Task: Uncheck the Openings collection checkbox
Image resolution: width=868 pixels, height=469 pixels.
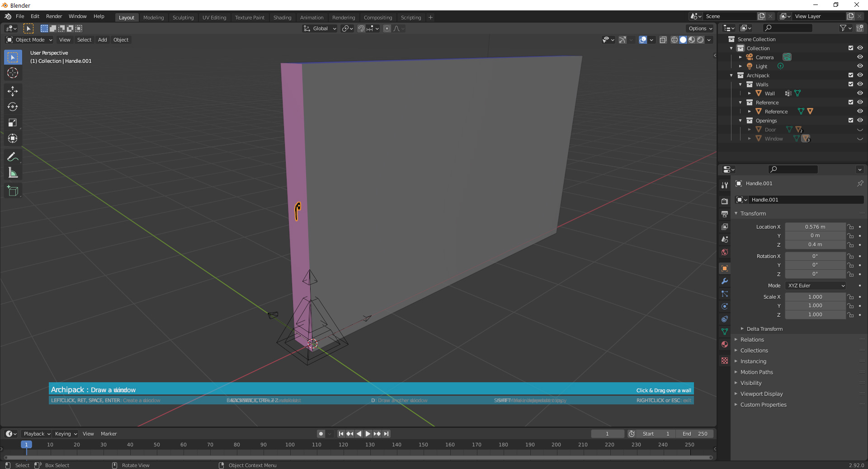Action: [851, 120]
